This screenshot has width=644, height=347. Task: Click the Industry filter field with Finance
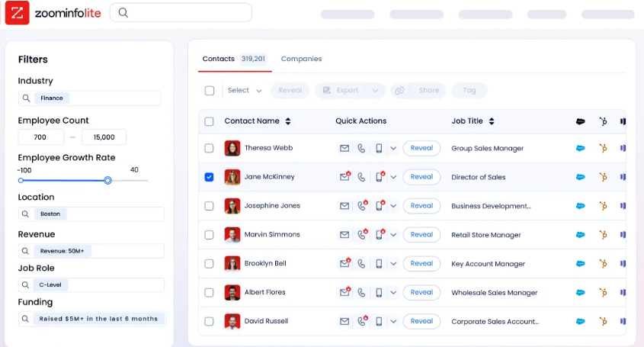click(89, 98)
